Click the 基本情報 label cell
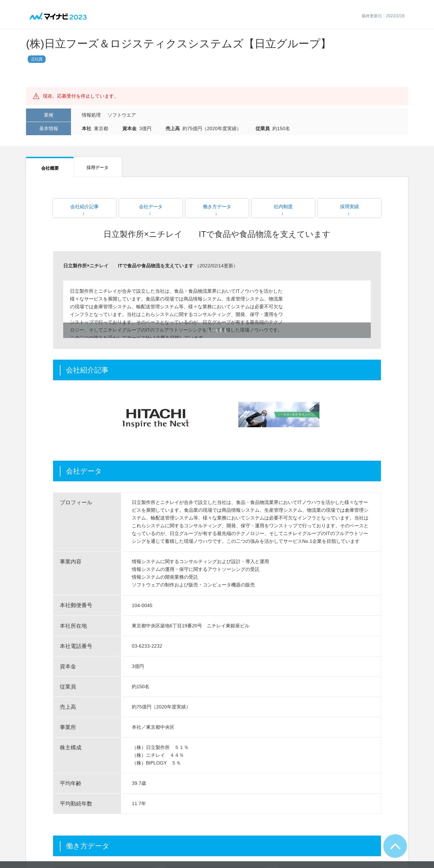This screenshot has height=868, width=434. (x=48, y=128)
